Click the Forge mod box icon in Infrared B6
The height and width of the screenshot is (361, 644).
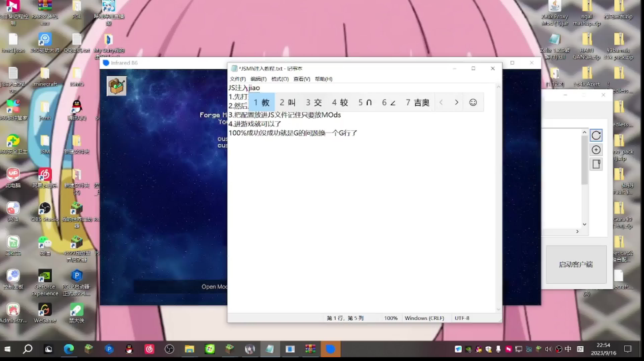pos(116,86)
